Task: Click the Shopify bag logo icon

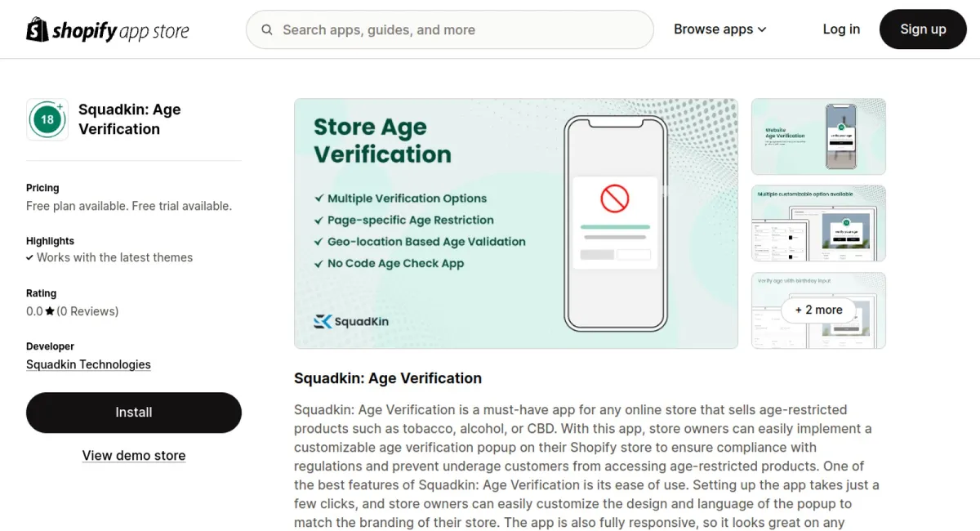Action: (38, 29)
